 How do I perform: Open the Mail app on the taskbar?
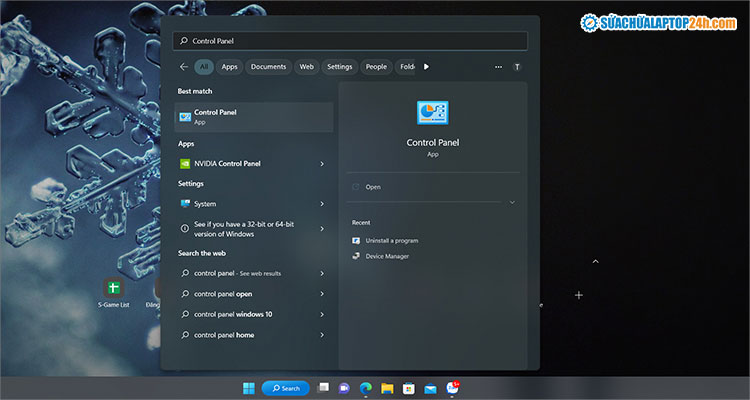[x=430, y=388]
